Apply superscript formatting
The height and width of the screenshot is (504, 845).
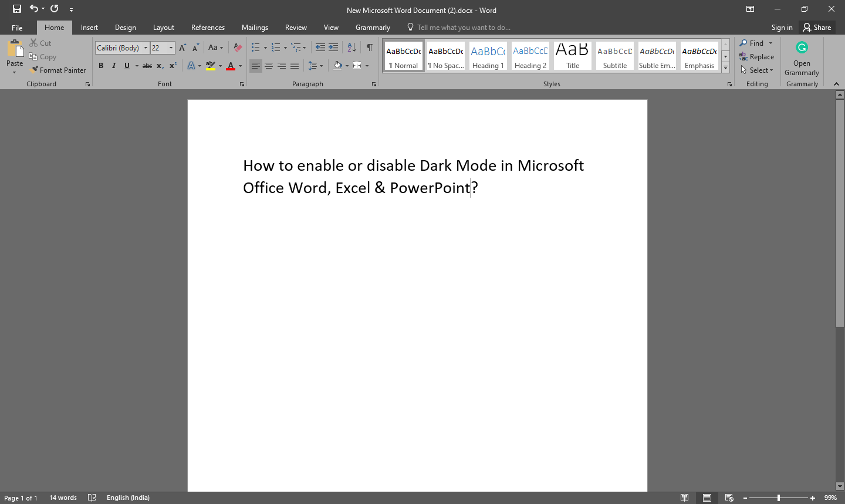pyautogui.click(x=173, y=66)
